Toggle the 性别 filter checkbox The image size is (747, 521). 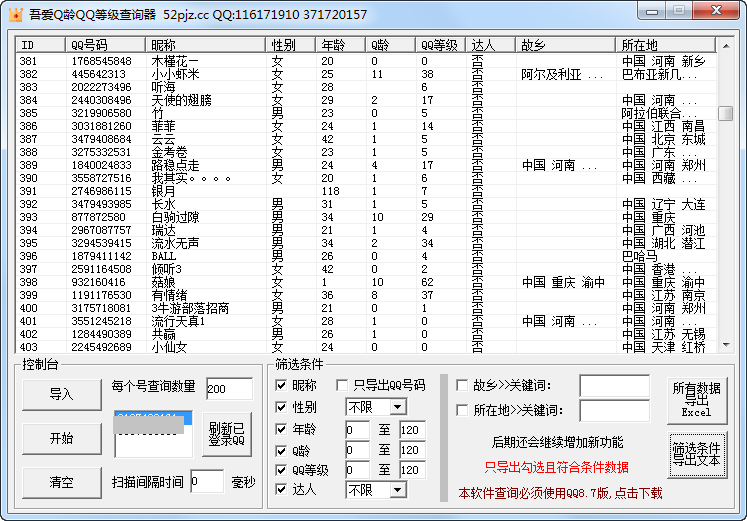point(281,407)
